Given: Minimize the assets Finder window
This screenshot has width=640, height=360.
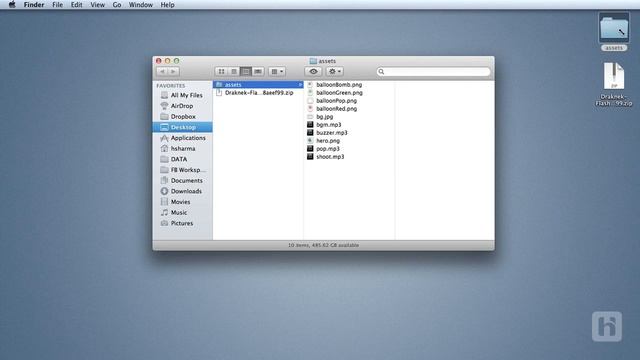Looking at the screenshot, I should [x=167, y=61].
